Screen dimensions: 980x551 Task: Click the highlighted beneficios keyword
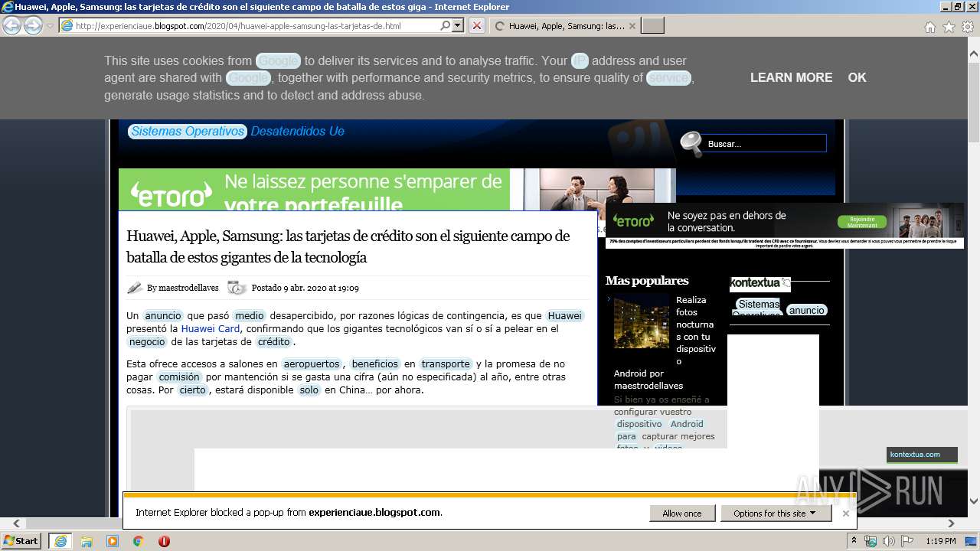pyautogui.click(x=375, y=364)
